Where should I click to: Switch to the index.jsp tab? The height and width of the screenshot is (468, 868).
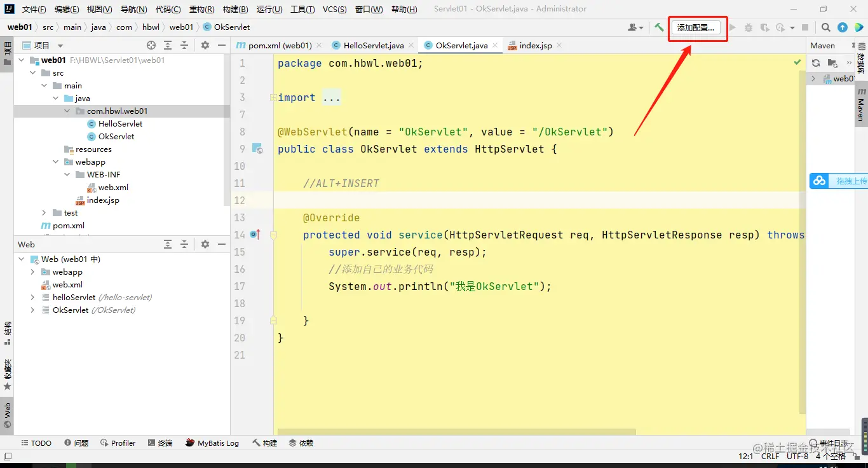(x=535, y=46)
